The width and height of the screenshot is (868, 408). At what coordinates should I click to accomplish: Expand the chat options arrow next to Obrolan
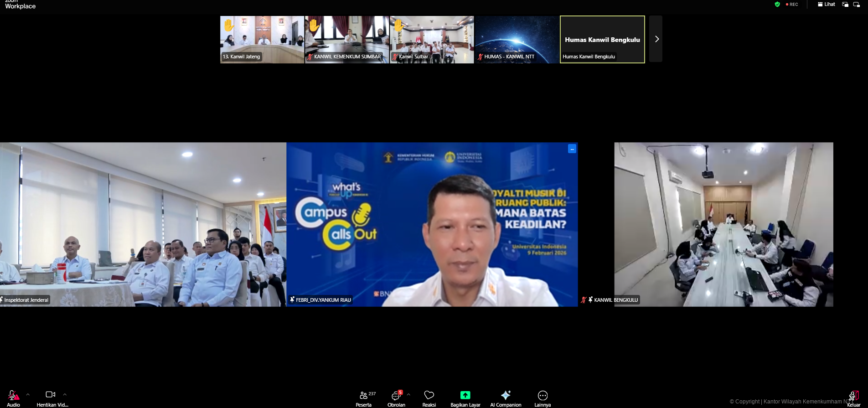coord(408,394)
